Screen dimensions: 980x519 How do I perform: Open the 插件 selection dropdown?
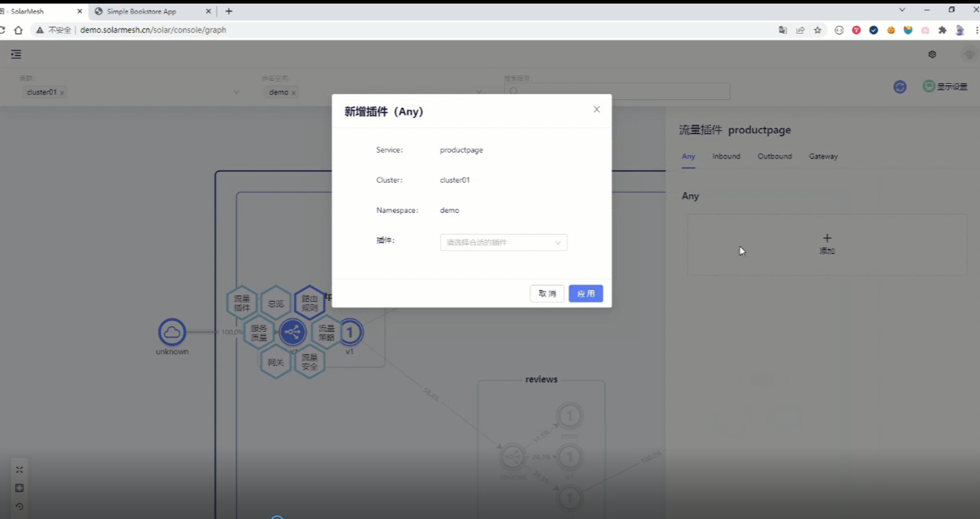[503, 242]
